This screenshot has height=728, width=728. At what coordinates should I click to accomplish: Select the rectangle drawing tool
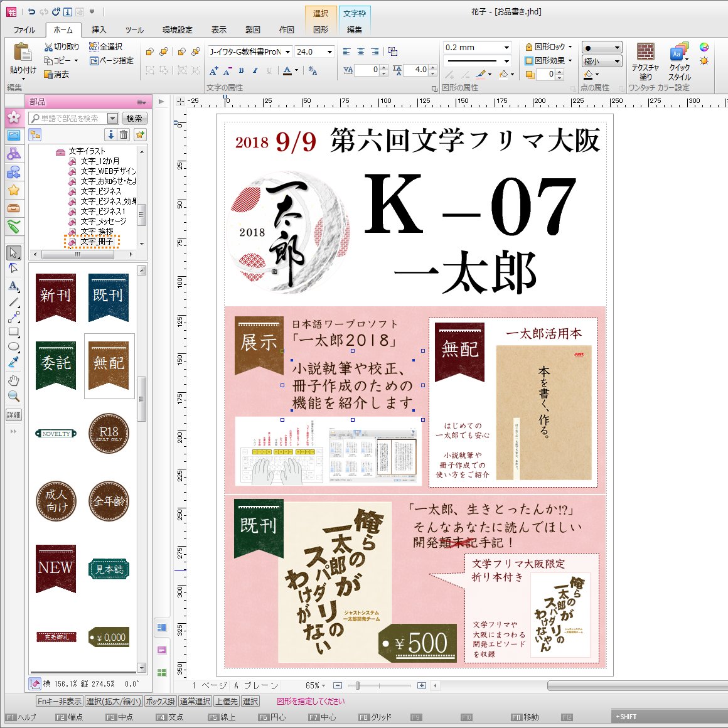click(x=13, y=332)
